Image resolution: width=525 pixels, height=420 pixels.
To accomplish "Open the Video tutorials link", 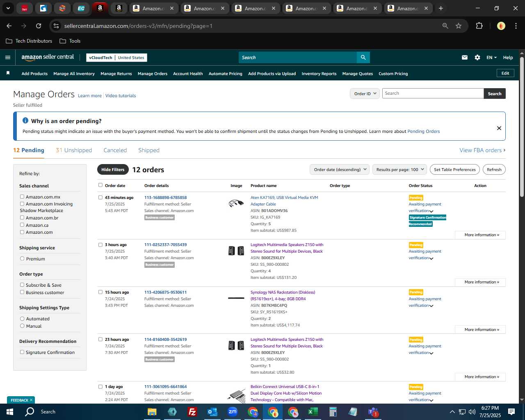I will pyautogui.click(x=121, y=96).
